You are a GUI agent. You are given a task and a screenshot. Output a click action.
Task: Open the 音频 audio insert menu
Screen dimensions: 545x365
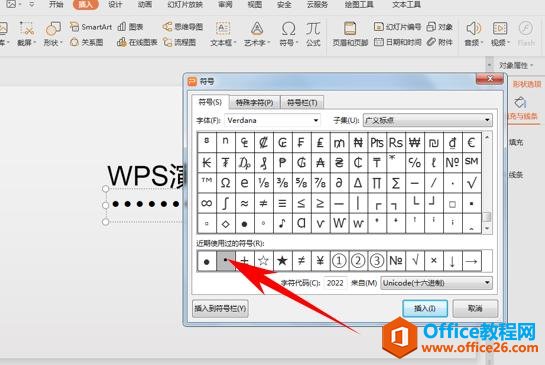coord(473,34)
